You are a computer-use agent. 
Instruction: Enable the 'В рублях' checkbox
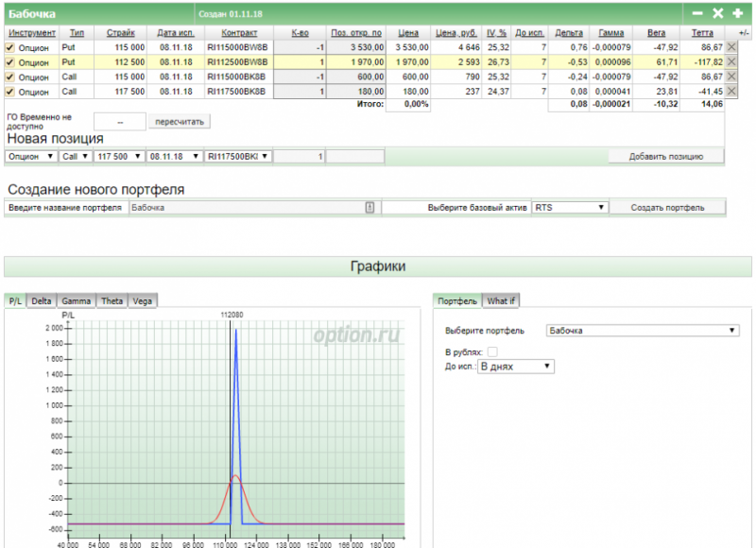[x=491, y=351]
